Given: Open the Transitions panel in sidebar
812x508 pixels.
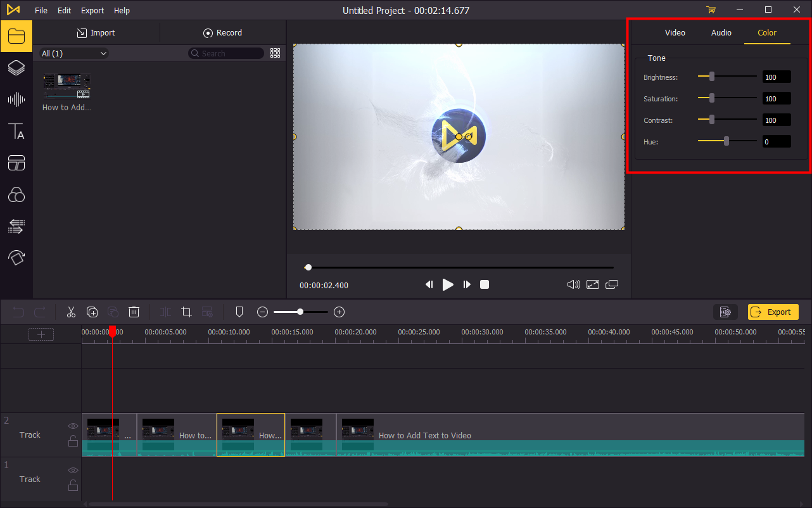Looking at the screenshot, I should (16, 226).
